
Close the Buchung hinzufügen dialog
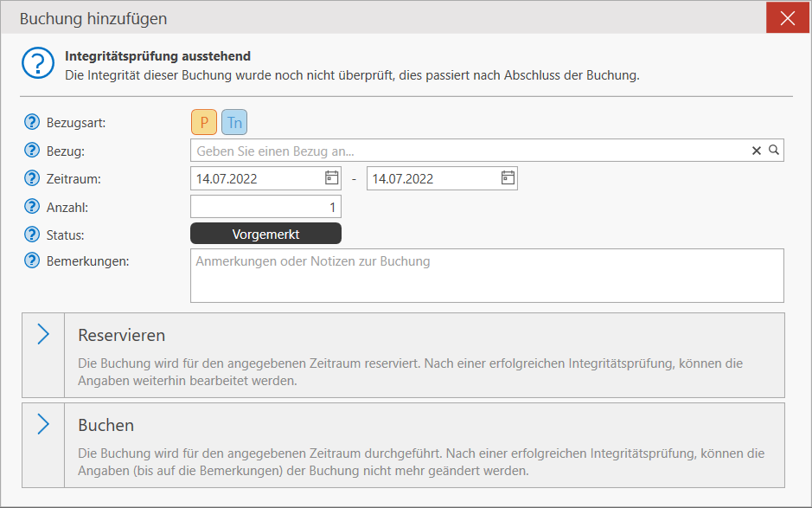click(788, 18)
